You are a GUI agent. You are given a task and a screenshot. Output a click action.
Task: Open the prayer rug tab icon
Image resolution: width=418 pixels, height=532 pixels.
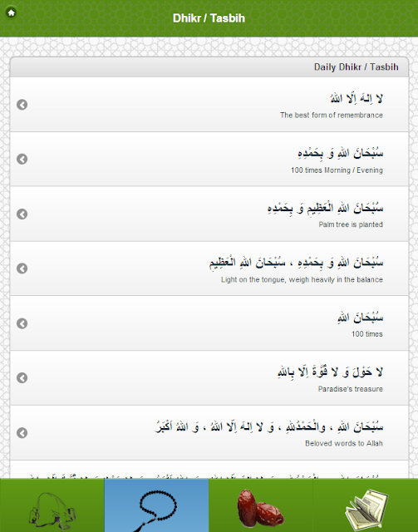(x=52, y=505)
